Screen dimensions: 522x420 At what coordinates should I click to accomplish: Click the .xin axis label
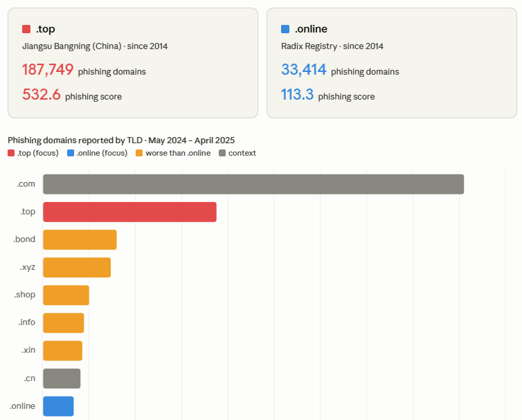pos(28,351)
